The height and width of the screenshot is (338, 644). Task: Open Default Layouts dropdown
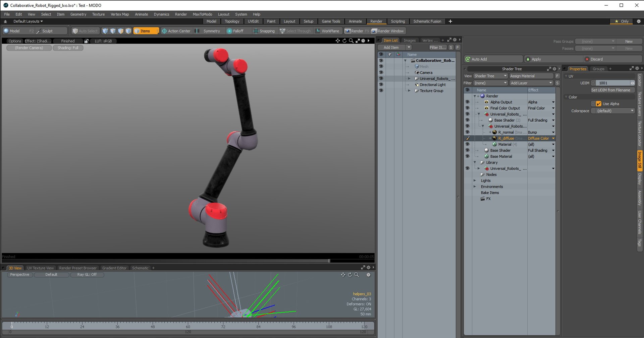point(28,21)
